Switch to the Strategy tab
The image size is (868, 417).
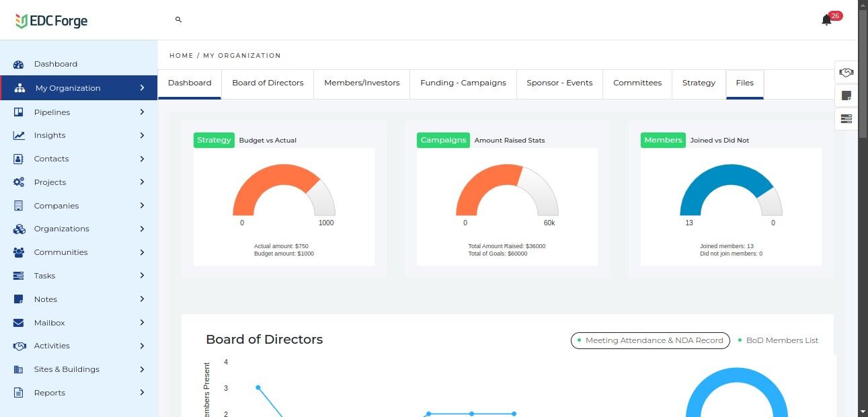[699, 83]
